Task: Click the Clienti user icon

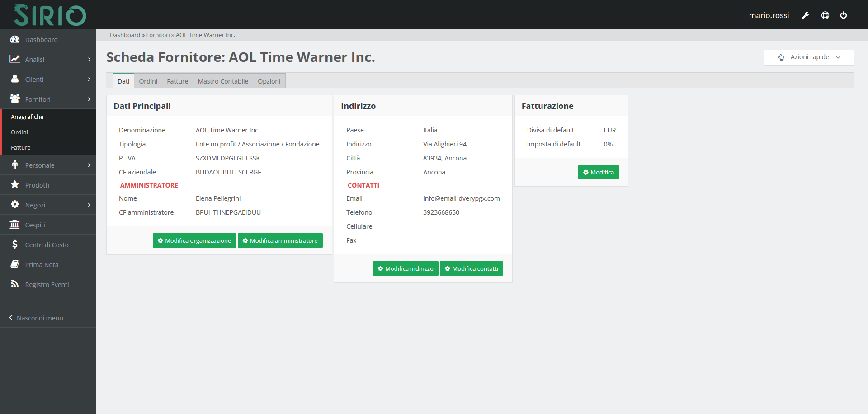Action: [15, 79]
